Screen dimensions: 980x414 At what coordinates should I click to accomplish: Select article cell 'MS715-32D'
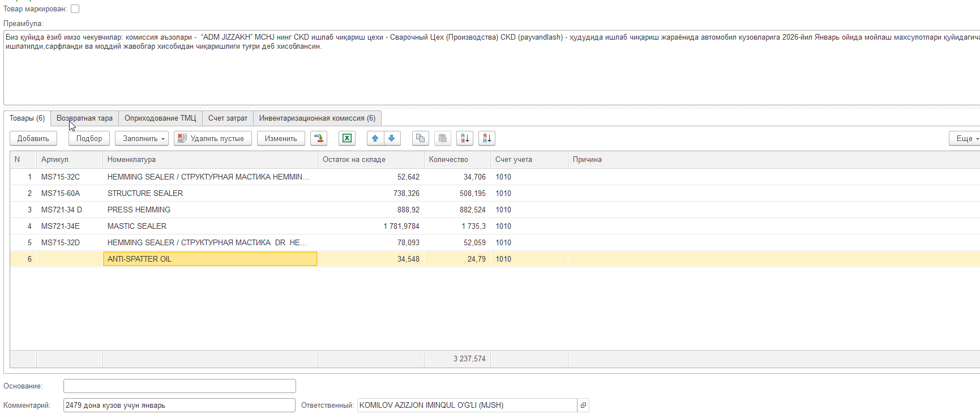pos(70,243)
